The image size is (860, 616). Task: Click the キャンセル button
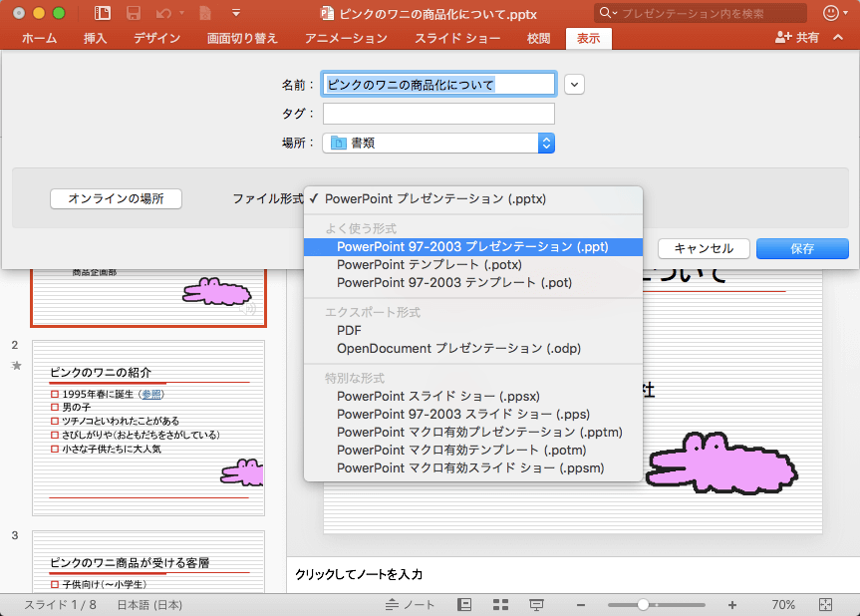point(704,248)
